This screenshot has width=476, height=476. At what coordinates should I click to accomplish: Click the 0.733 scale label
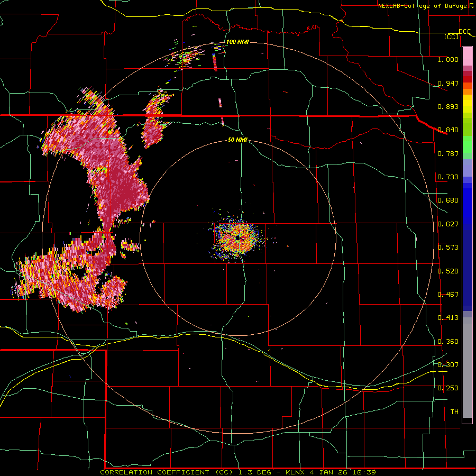[448, 177]
